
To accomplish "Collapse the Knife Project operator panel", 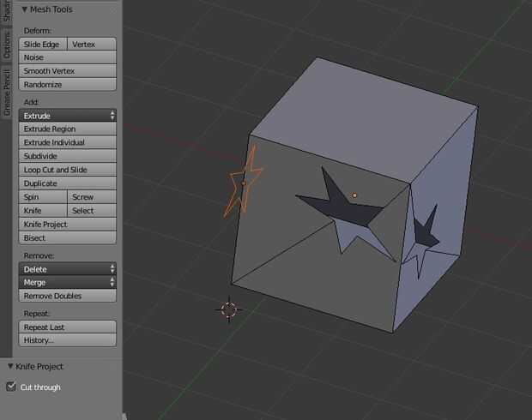I will pyautogui.click(x=10, y=366).
